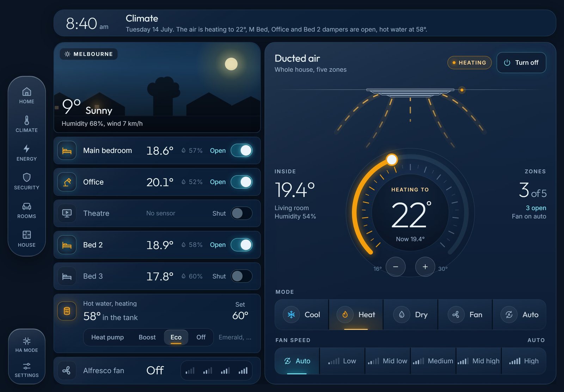Screen dimensions: 564x392
Task: Click the Office desk lamp icon
Action: click(67, 182)
